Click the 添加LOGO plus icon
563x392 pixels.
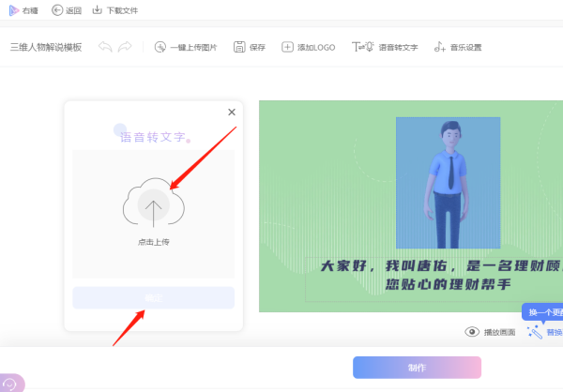pyautogui.click(x=287, y=47)
